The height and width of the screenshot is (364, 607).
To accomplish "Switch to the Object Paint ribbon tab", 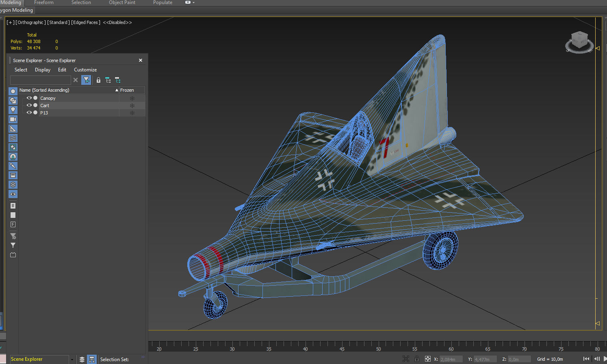I will pos(122,2).
